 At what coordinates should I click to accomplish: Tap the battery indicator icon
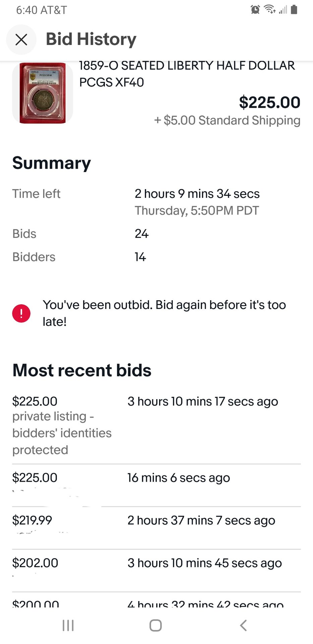[x=294, y=9]
